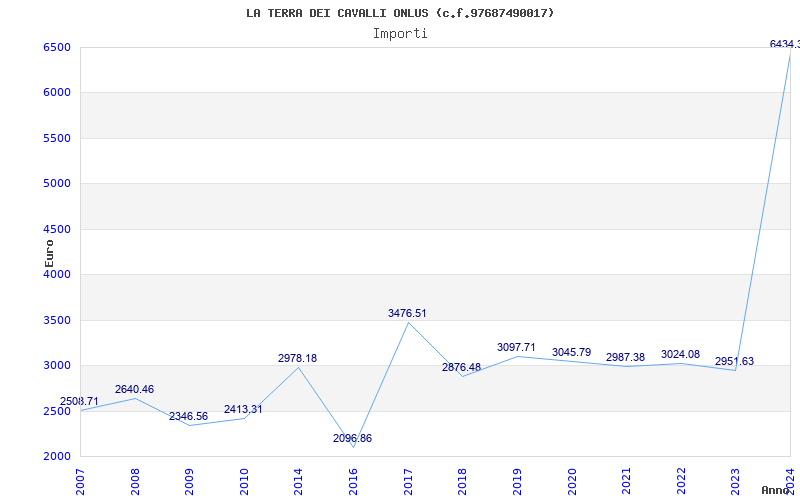Select the 2987.38 data label
Viewport: 800px width, 500px height.
[x=626, y=358]
